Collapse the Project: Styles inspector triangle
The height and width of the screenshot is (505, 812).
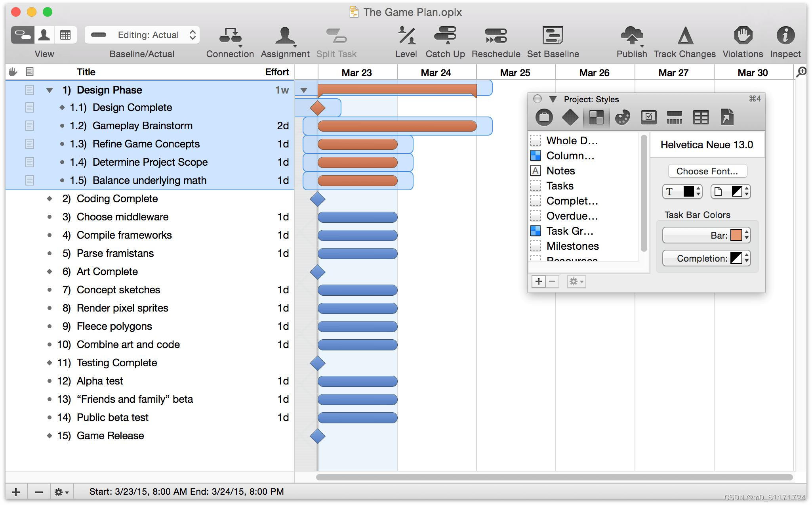(553, 99)
